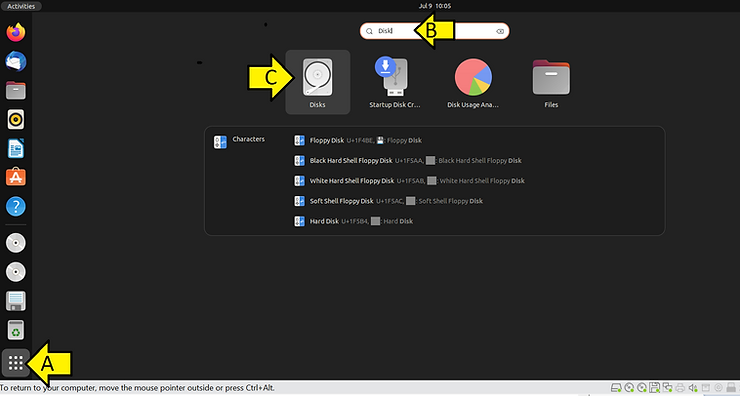Click the VirtualBox audio status icon

click(692, 388)
